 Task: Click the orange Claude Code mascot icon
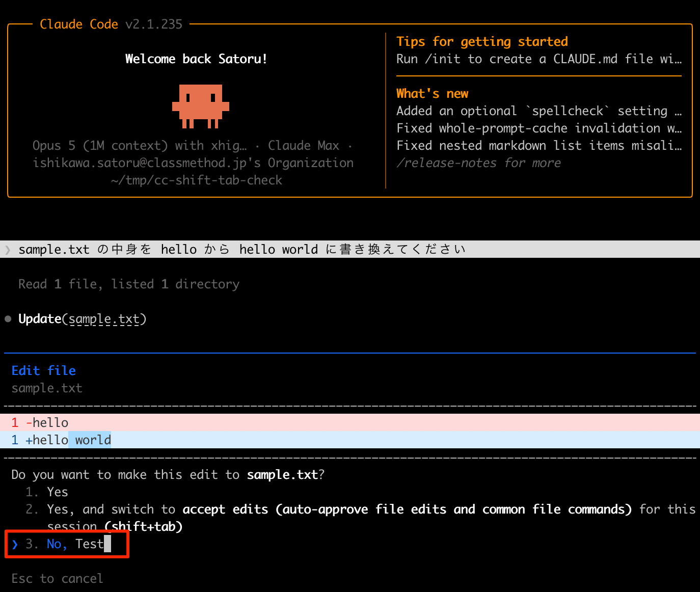(x=201, y=106)
